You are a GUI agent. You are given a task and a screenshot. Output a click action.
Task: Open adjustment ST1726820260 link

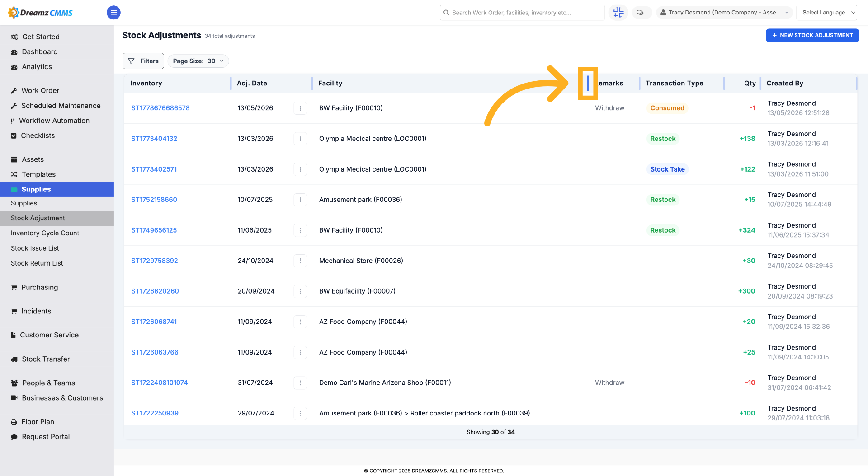(x=155, y=291)
